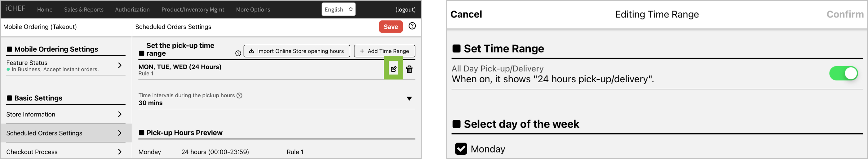Click help icon next to pick-up time range

[x=238, y=53]
